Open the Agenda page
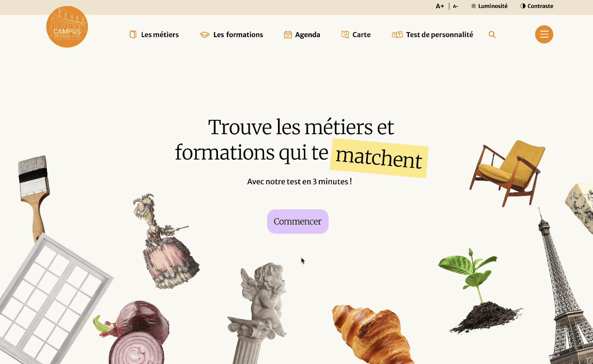 tap(308, 35)
